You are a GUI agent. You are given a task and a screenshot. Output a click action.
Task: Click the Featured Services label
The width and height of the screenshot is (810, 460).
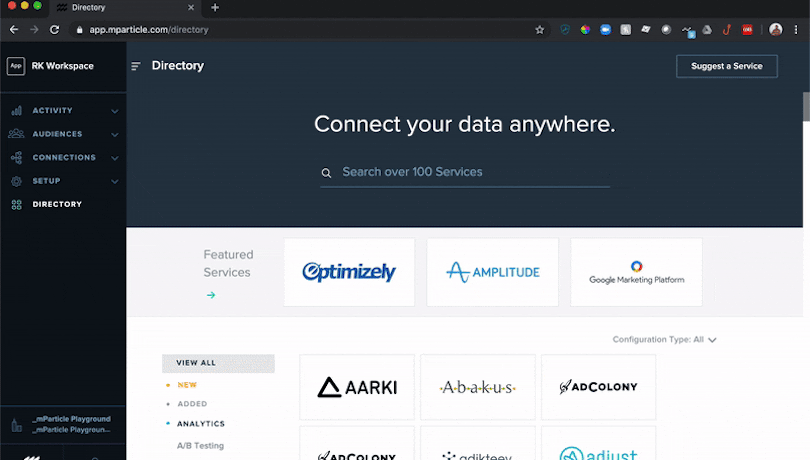(228, 264)
